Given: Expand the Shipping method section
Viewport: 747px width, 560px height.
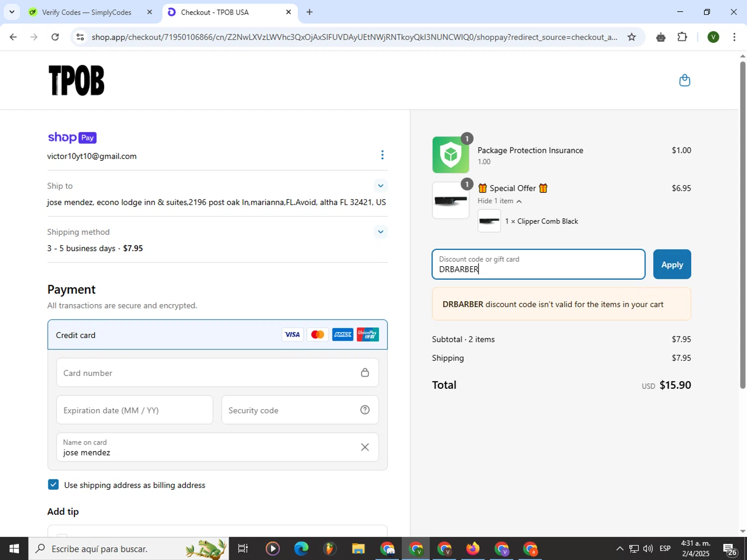Looking at the screenshot, I should [x=380, y=232].
